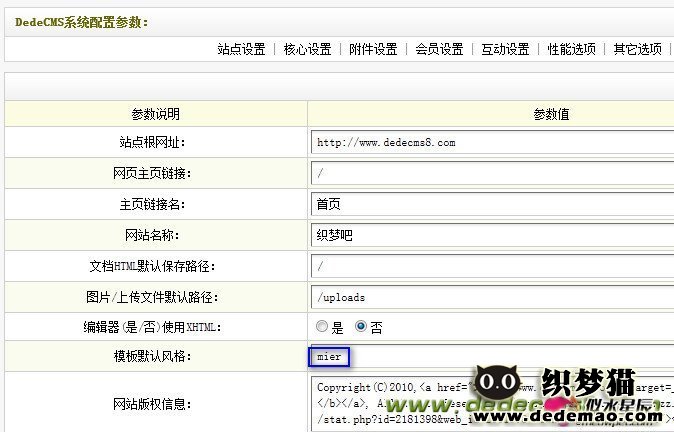
Task: Click the 网站名称 label
Action: coord(152,235)
